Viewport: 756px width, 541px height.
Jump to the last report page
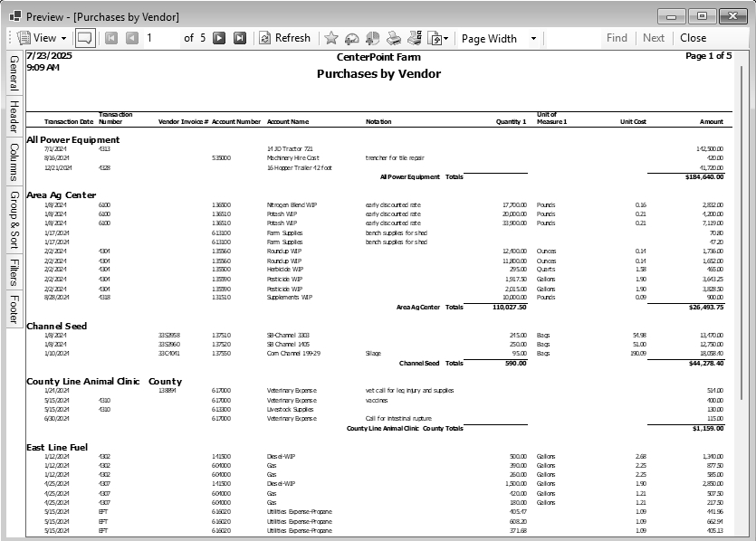point(240,38)
